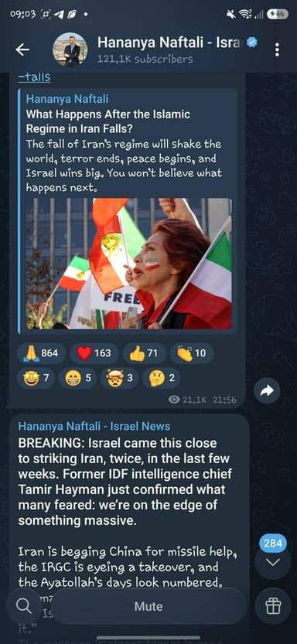The width and height of the screenshot is (297, 644).
Task: Open the channel profile avatar
Action: 70,49
